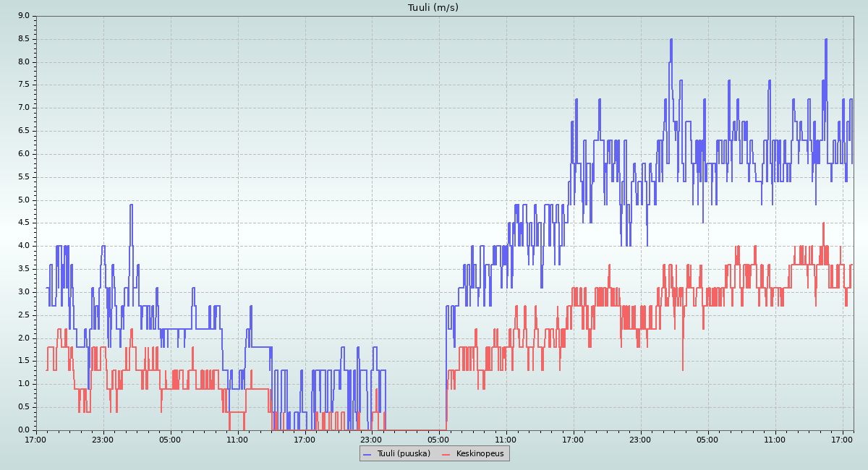Select the Tuuli (puuska) legend label
Viewport: 868px width, 470px height.
tap(404, 453)
